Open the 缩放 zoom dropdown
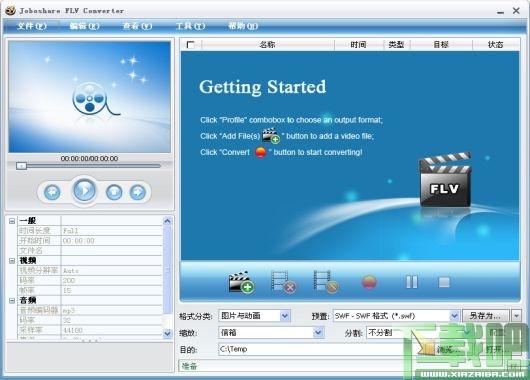 318,333
